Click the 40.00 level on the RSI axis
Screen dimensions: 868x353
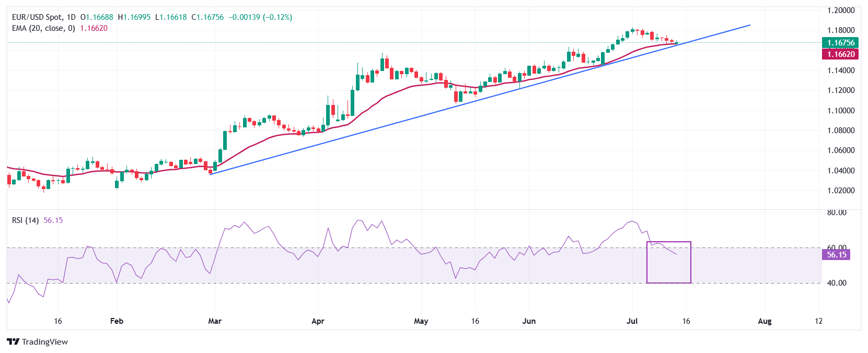click(836, 283)
